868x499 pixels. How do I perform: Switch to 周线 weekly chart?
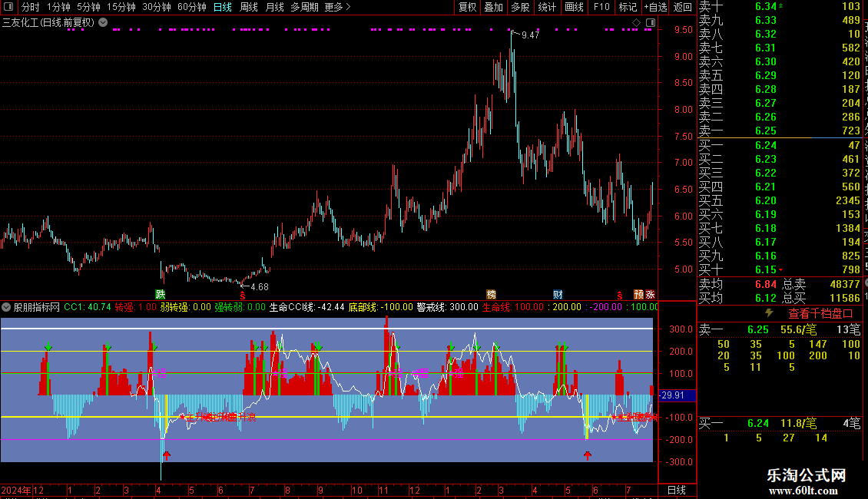tap(249, 7)
